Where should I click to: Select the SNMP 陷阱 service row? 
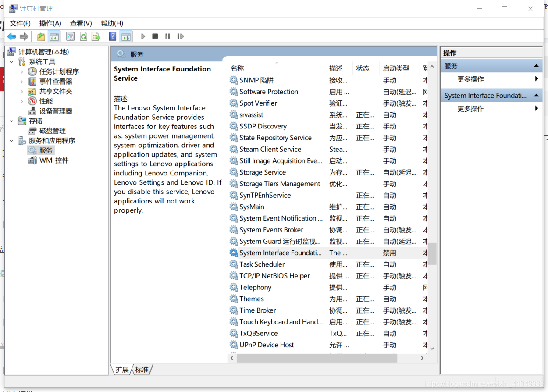tap(328, 80)
